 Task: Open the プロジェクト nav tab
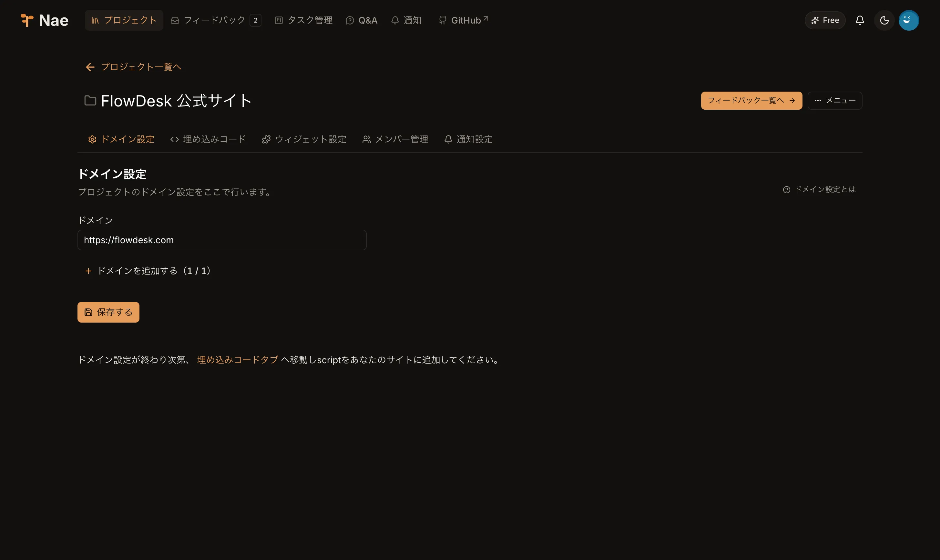[124, 20]
